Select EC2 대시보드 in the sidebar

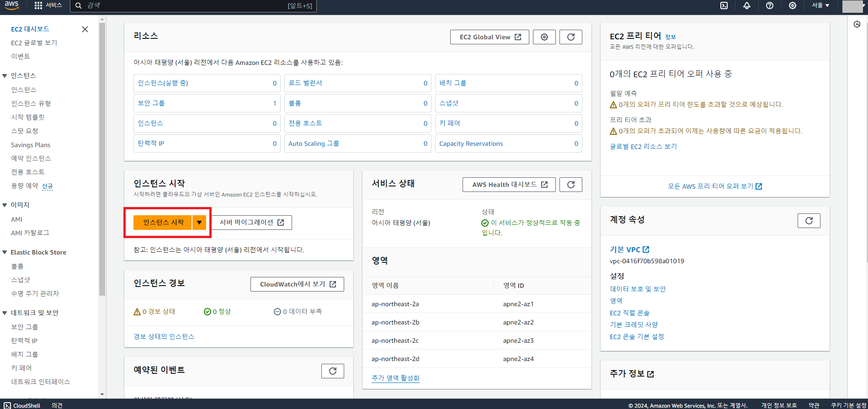[x=30, y=29]
